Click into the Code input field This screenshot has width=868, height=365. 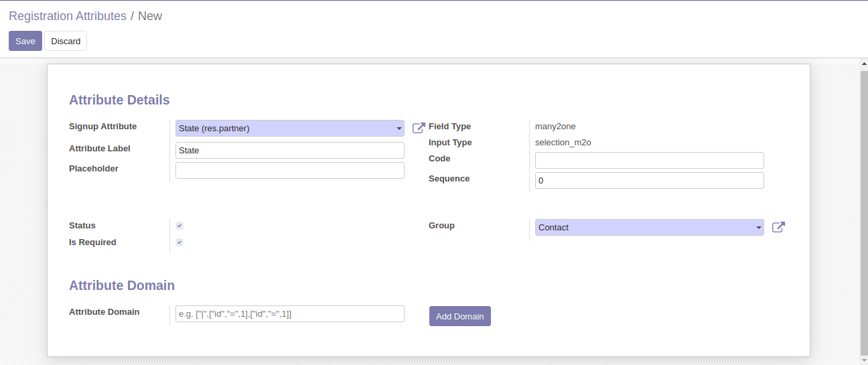point(649,161)
